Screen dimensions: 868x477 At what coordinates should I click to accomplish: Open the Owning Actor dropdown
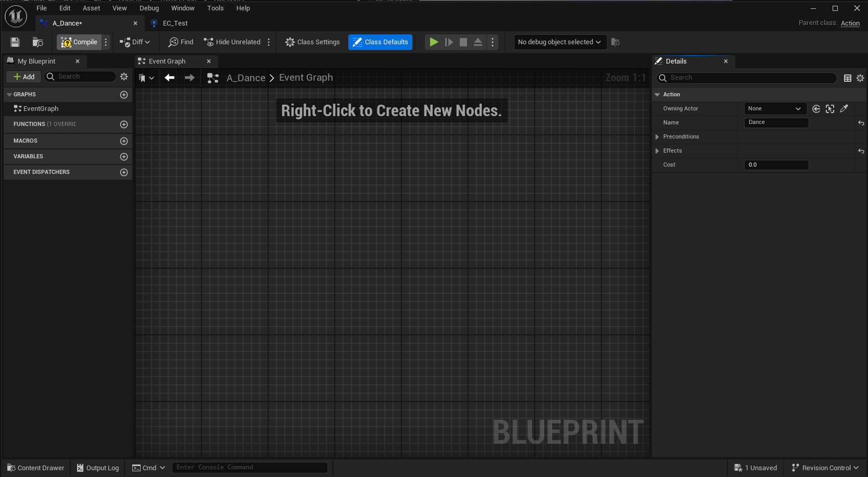[775, 109]
